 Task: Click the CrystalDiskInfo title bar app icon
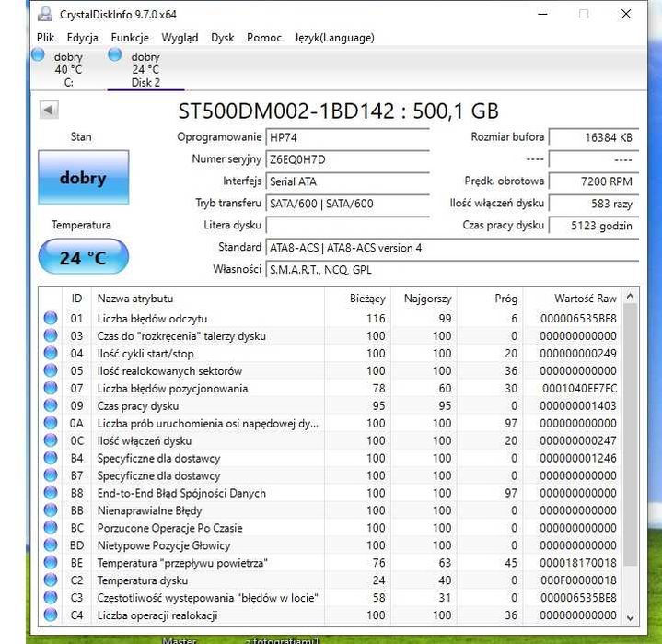[x=45, y=15]
